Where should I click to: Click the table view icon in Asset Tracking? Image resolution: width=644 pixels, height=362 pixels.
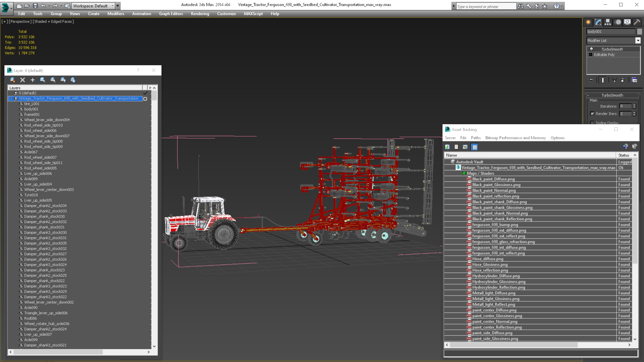475,147
